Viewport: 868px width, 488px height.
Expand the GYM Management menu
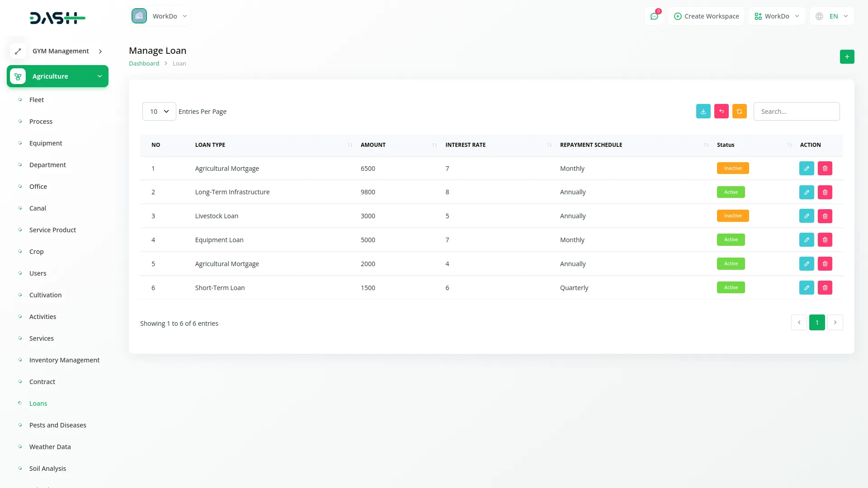tap(61, 51)
